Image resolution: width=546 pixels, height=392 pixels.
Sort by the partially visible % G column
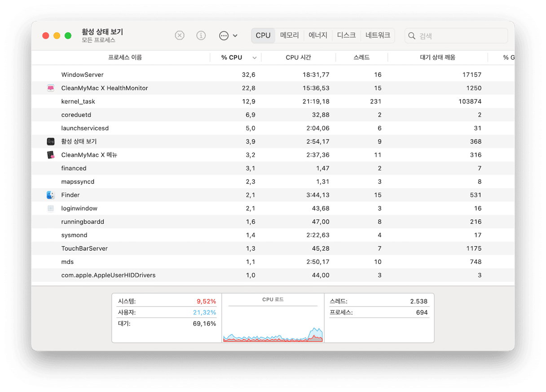tap(508, 57)
